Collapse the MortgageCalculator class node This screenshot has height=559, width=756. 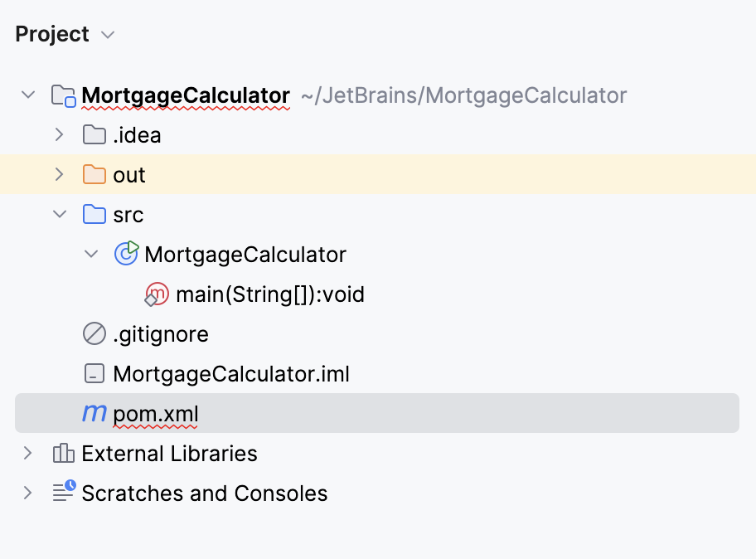(x=91, y=254)
